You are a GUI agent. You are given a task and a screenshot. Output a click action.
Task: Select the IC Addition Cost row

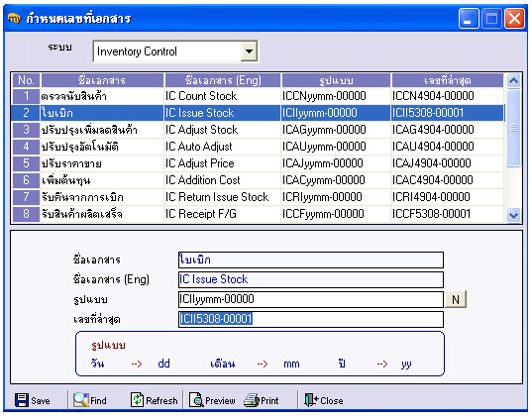[x=258, y=180]
